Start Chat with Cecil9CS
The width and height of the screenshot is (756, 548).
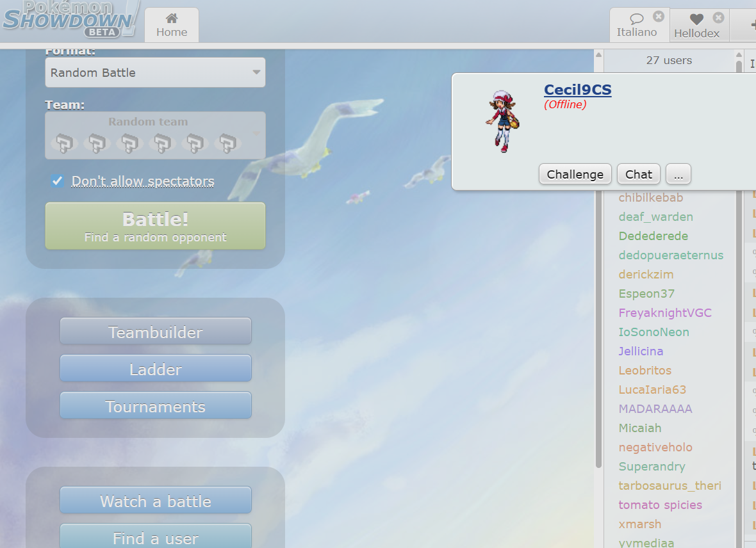pyautogui.click(x=639, y=174)
